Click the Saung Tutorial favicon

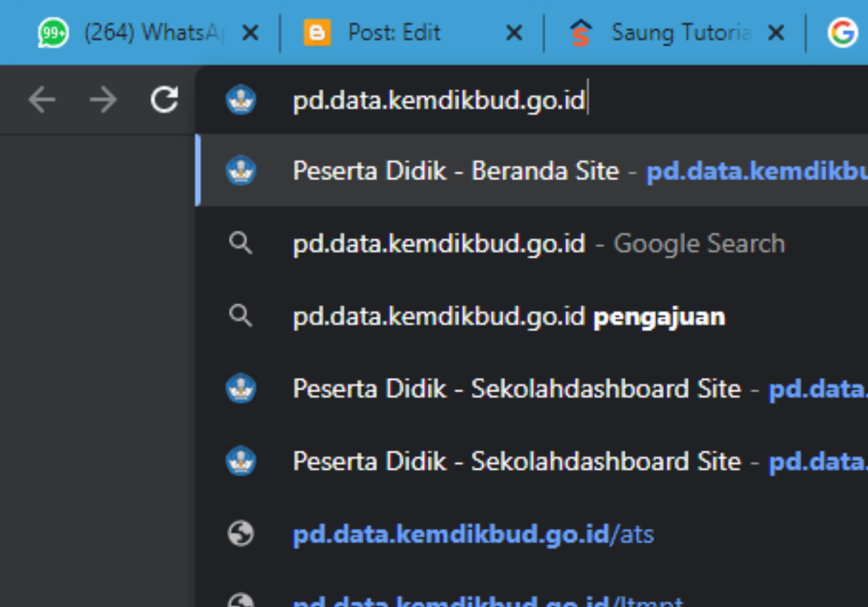[x=581, y=32]
